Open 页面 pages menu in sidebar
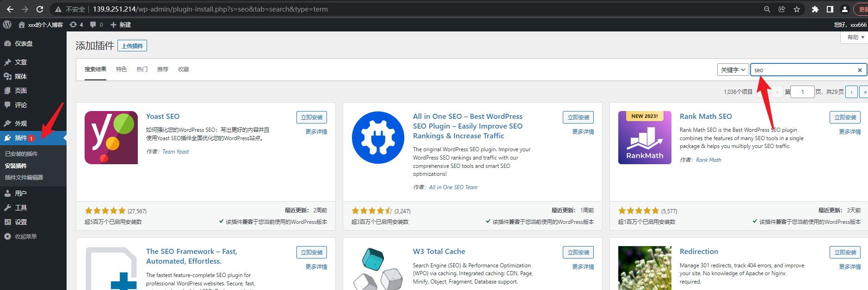Viewport: 868px width, 290px height. (33, 91)
